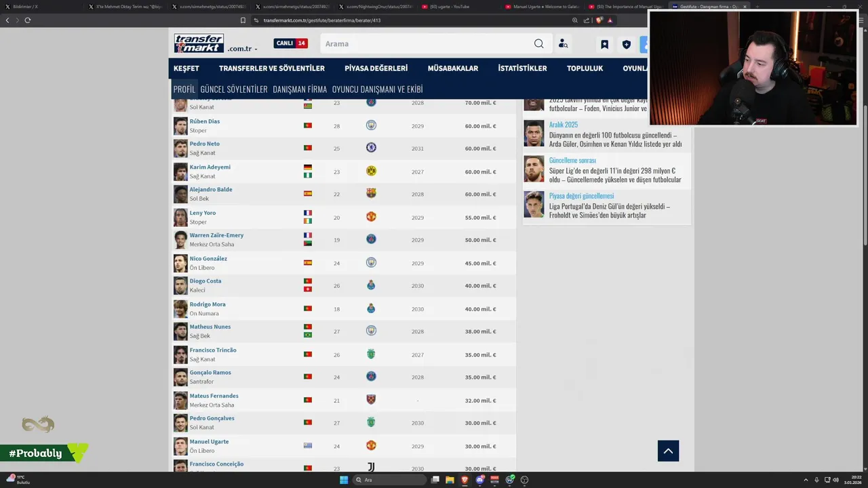Switch to OYUNCU DANIŞMANI VE EKİBİ tab
The image size is (868, 488).
[377, 89]
